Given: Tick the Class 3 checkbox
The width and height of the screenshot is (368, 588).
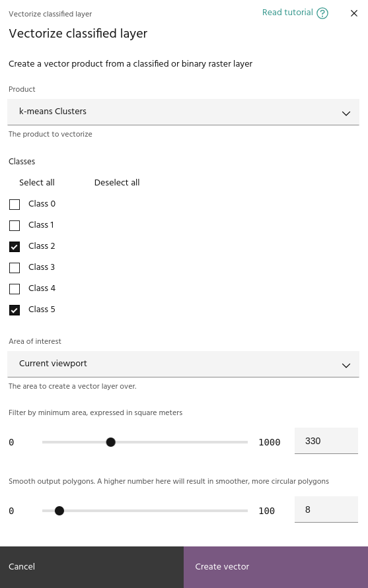Looking at the screenshot, I should tap(15, 268).
